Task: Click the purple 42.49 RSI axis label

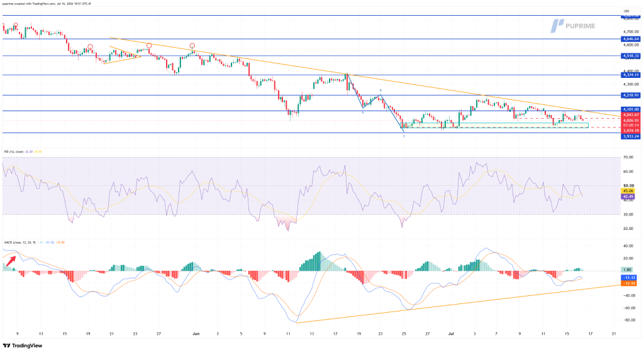Action: pyautogui.click(x=628, y=197)
